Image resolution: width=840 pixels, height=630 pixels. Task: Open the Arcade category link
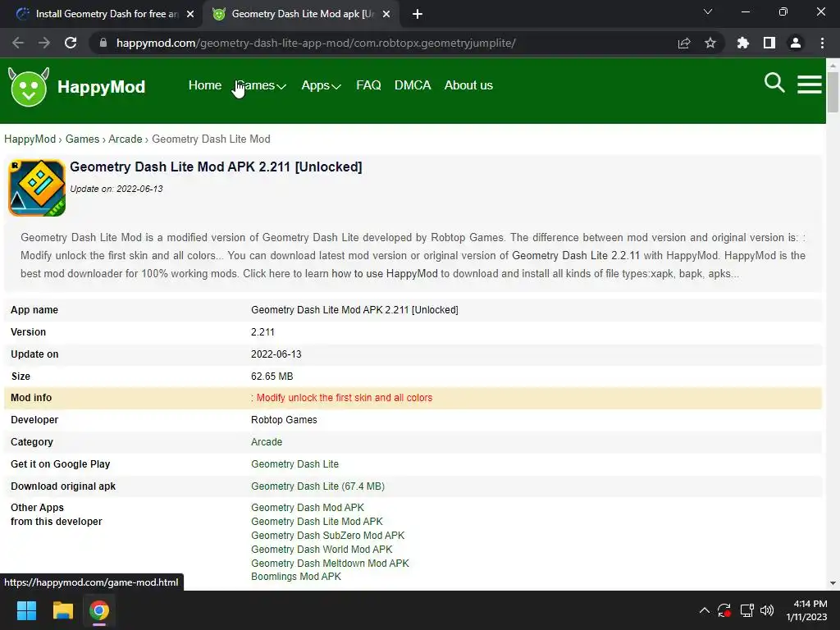[267, 442]
